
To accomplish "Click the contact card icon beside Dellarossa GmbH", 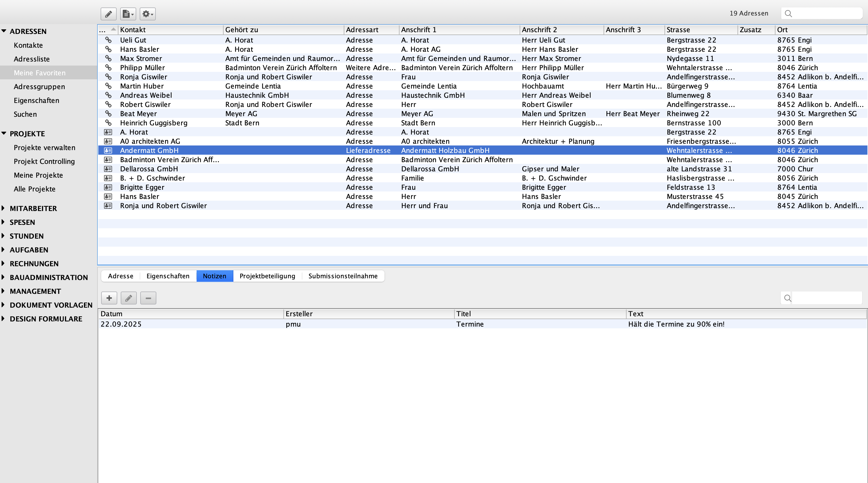I will coord(108,169).
